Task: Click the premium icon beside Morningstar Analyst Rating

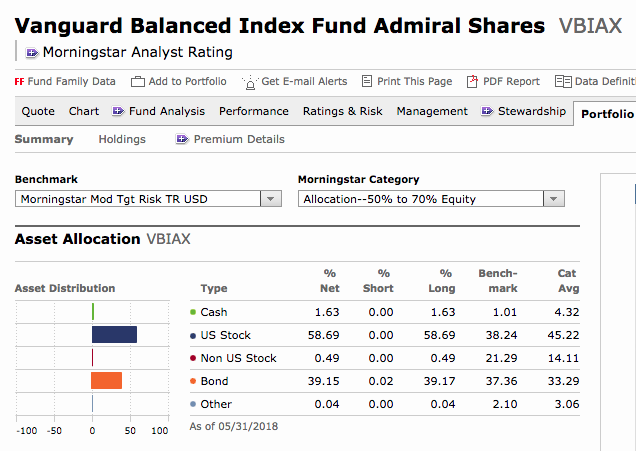Action: pyautogui.click(x=32, y=53)
